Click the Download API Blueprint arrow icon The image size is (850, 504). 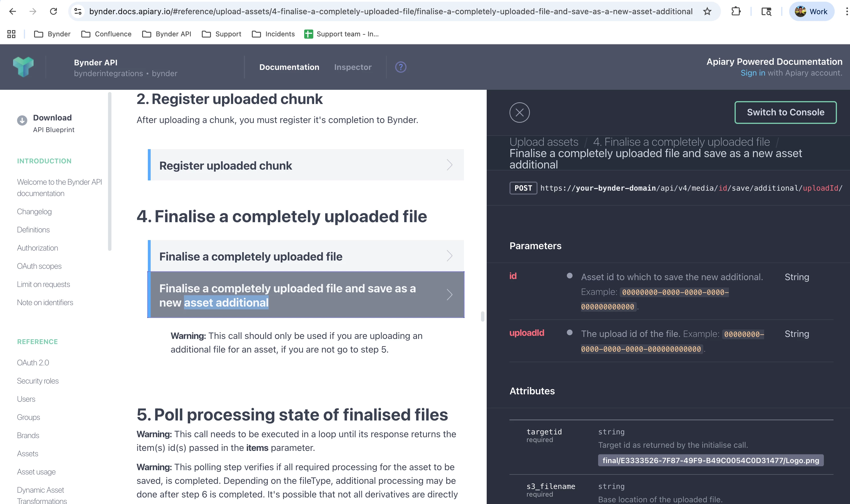point(22,120)
